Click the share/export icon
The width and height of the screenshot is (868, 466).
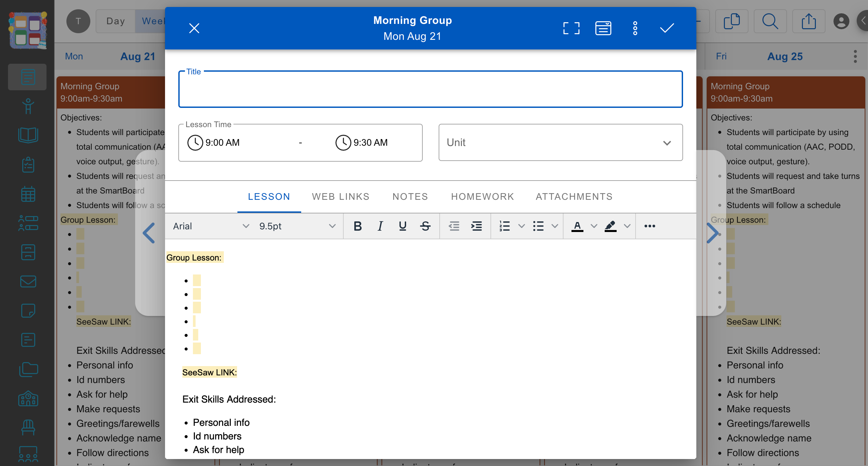[808, 21]
